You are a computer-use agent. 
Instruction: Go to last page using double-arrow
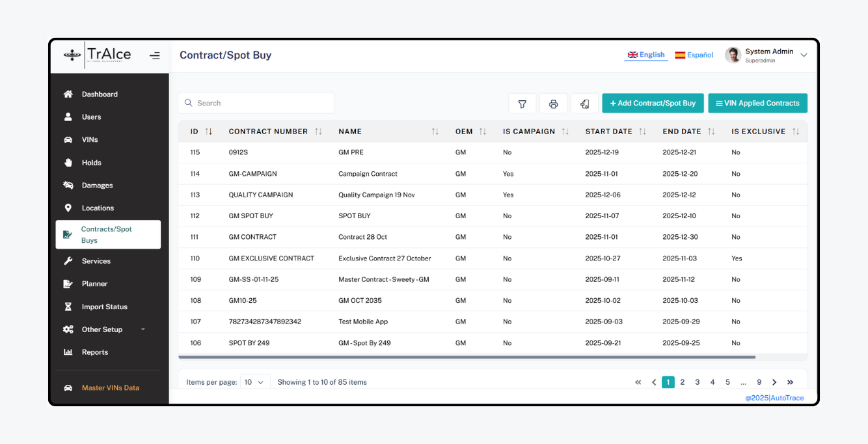coord(790,382)
